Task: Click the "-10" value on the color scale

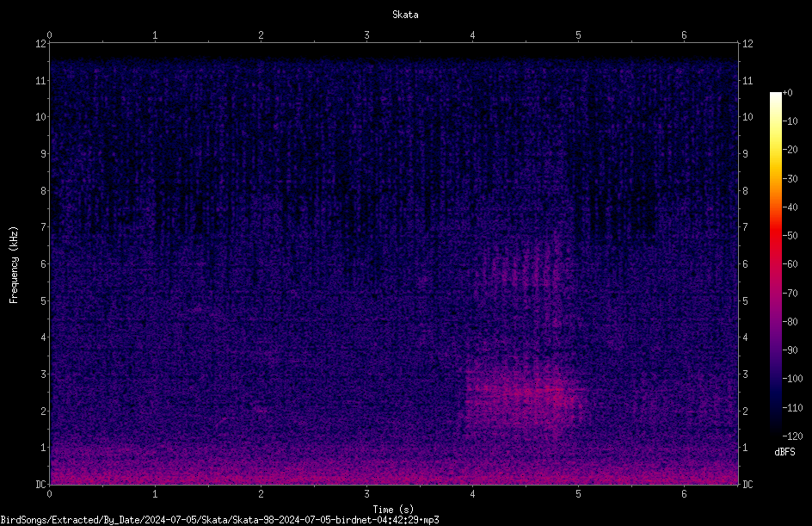Action: point(790,121)
